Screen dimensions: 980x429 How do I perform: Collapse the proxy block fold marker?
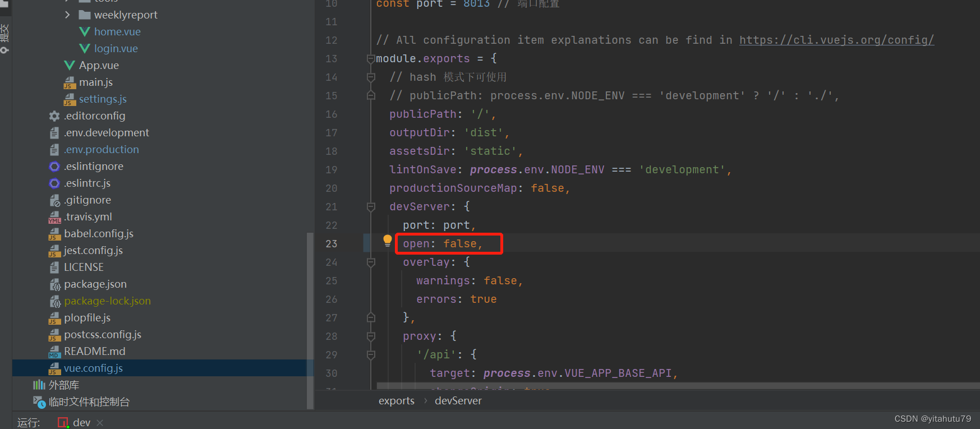click(371, 336)
